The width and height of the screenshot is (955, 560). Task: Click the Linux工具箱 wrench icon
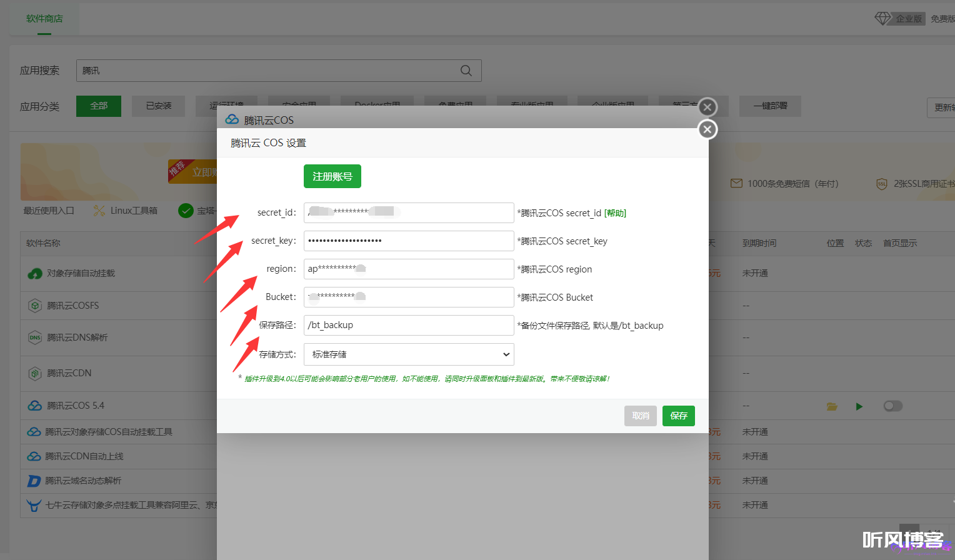(x=99, y=211)
